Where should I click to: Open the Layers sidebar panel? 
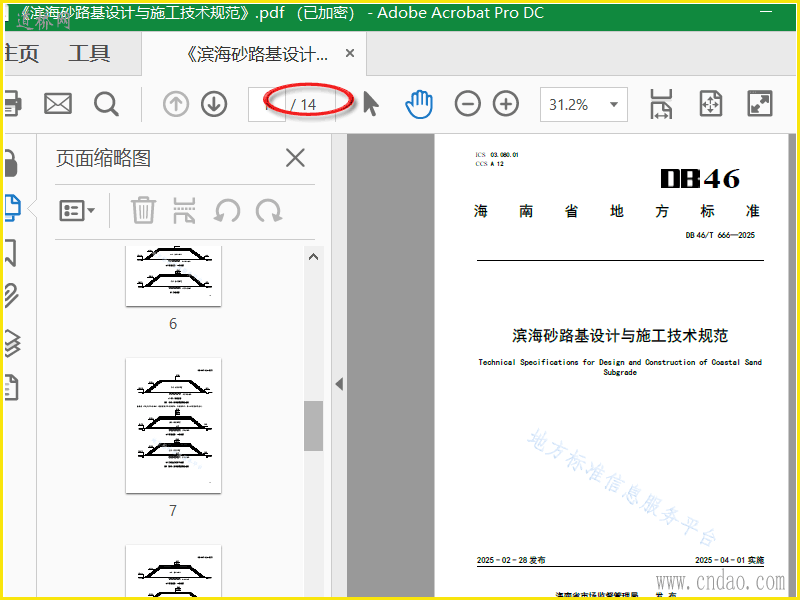(x=12, y=342)
